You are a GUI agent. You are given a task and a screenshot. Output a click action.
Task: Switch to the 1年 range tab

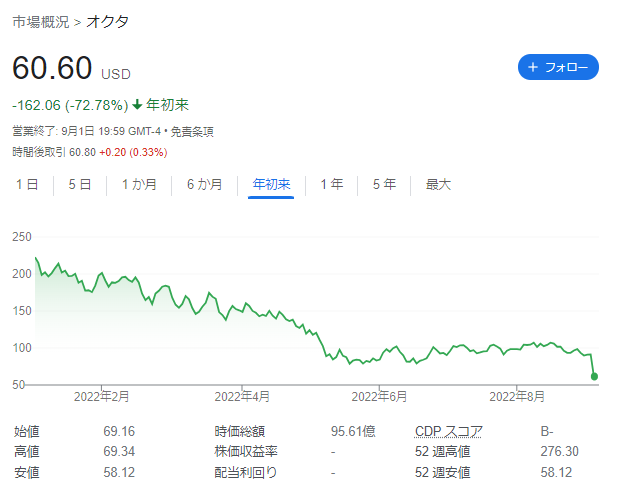332,184
